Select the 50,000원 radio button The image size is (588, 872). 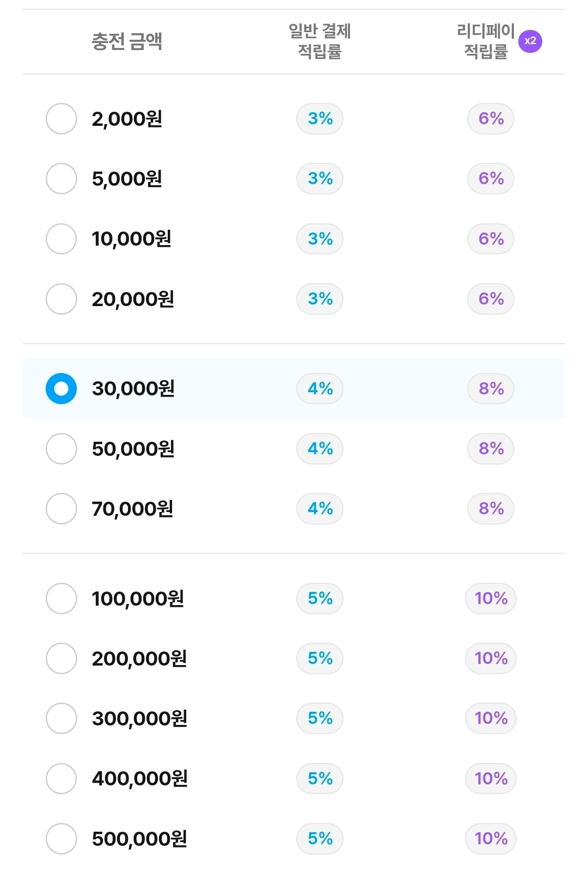point(61,449)
